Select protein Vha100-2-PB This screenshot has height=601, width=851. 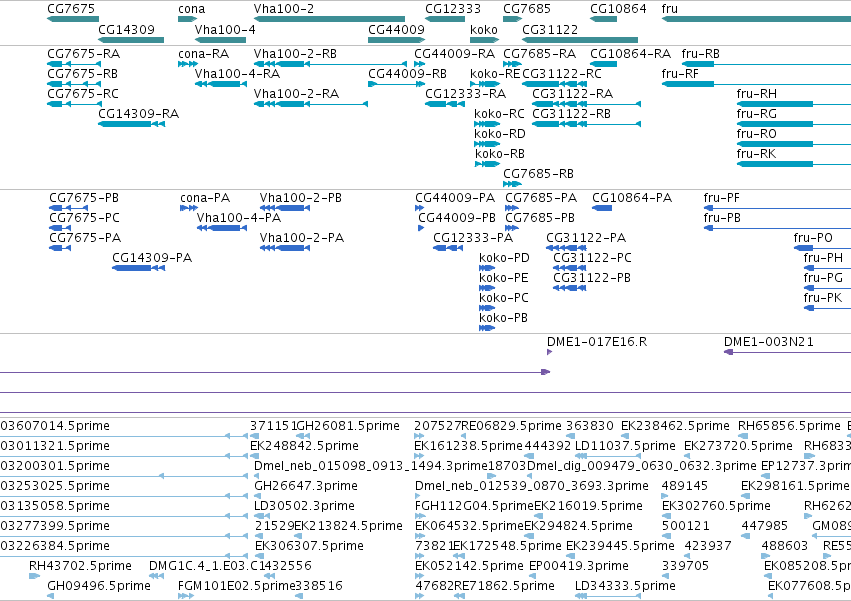pos(301,198)
